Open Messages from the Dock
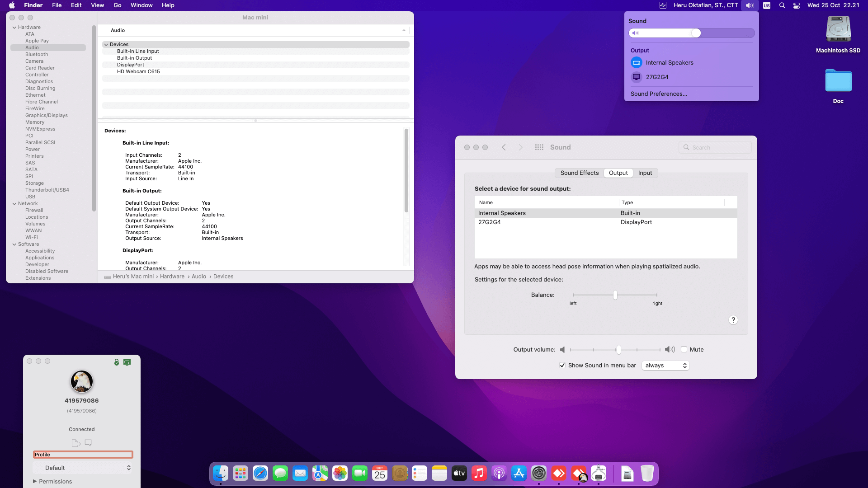Screen dimensions: 868x488 click(280, 473)
